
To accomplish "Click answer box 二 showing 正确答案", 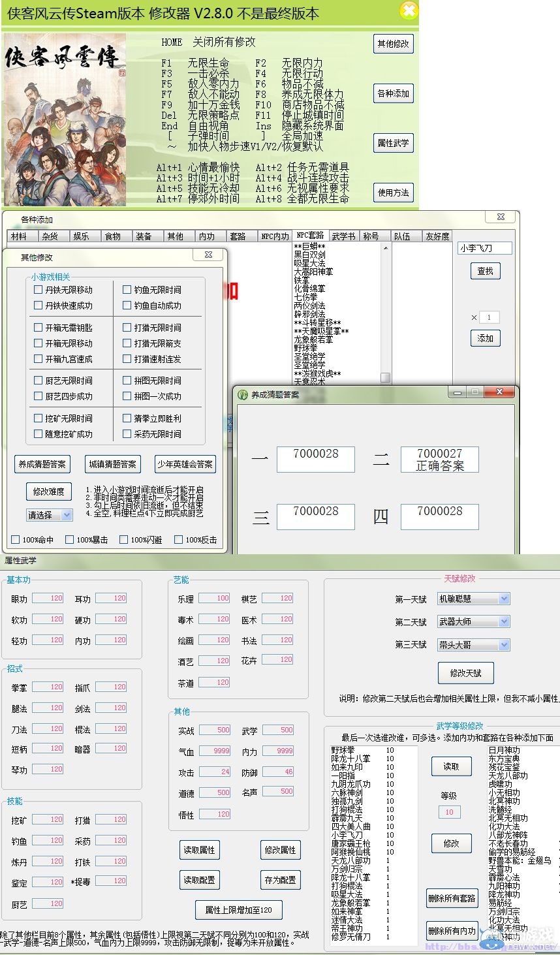I will pyautogui.click(x=439, y=460).
